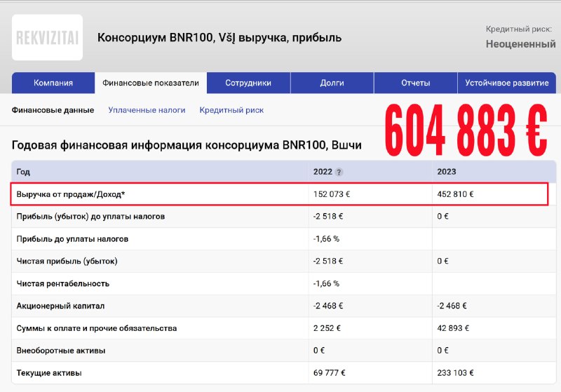Click the Годовая финансовая информация heading
This screenshot has height=392, width=561.
click(187, 145)
